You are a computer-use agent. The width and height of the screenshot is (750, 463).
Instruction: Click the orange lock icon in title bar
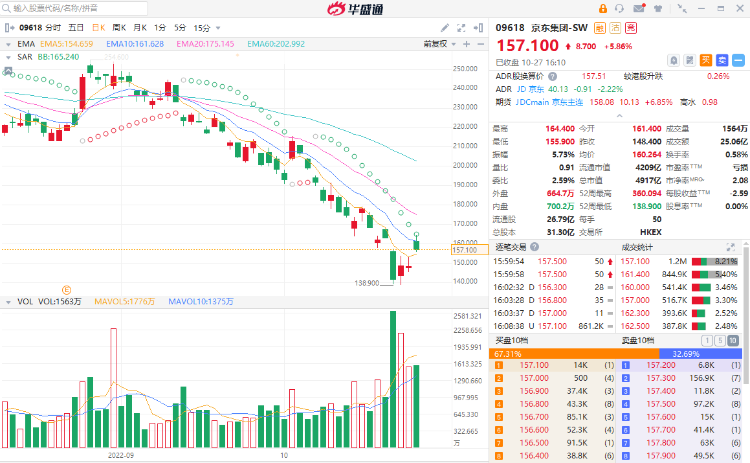click(603, 9)
